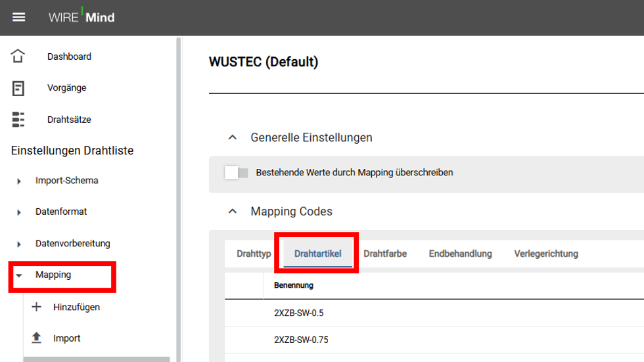Click the upload icon beside Import
644x362 pixels.
tap(36, 338)
